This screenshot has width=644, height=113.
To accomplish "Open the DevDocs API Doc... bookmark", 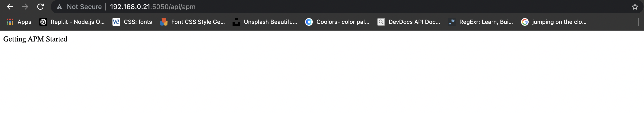I will click(x=414, y=22).
